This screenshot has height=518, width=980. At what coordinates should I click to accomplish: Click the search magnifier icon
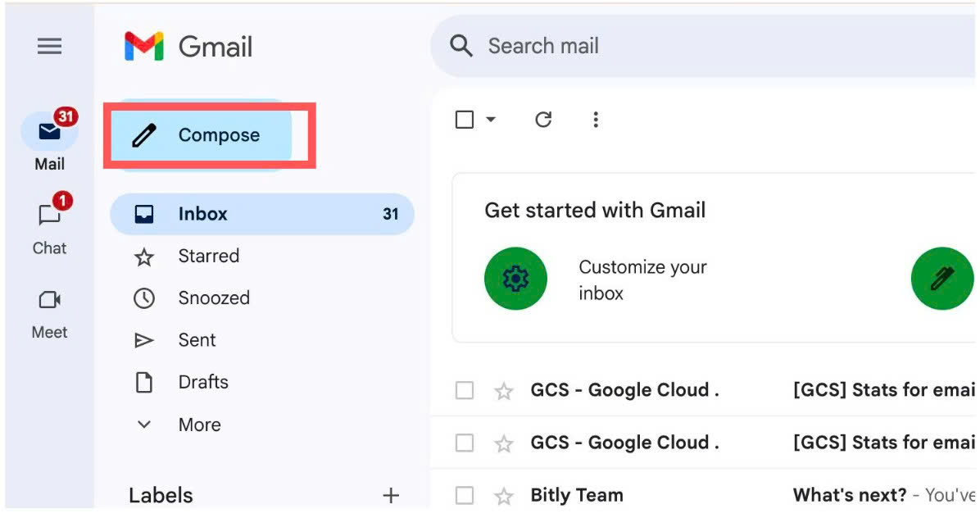(x=461, y=46)
